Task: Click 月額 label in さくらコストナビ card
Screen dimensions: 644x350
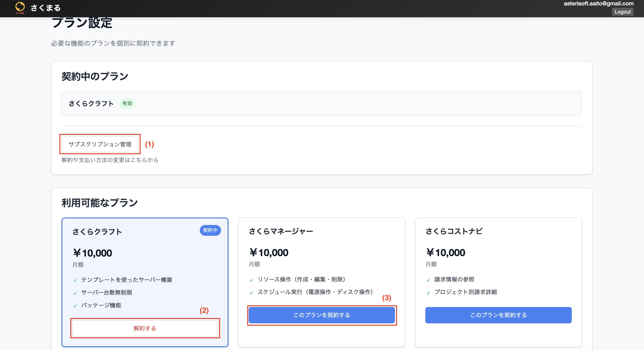Action: click(431, 264)
